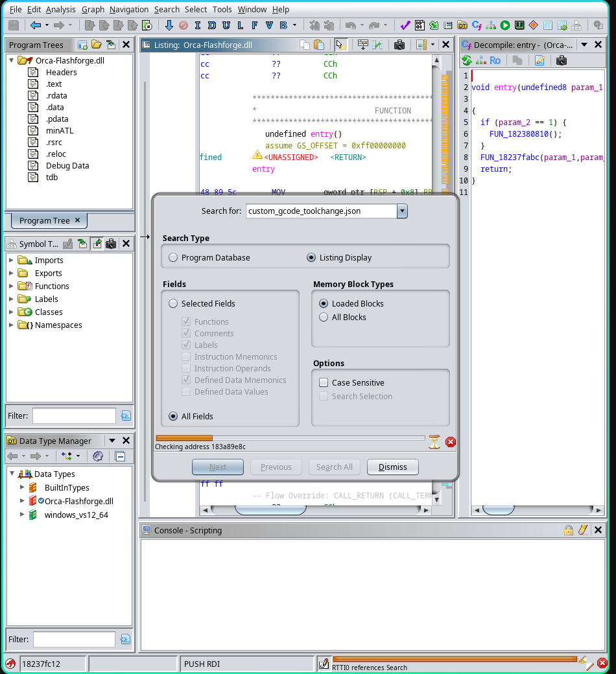Screen dimensions: 616x674
Task: Click the green Script Manager play icon
Action: tap(505, 25)
